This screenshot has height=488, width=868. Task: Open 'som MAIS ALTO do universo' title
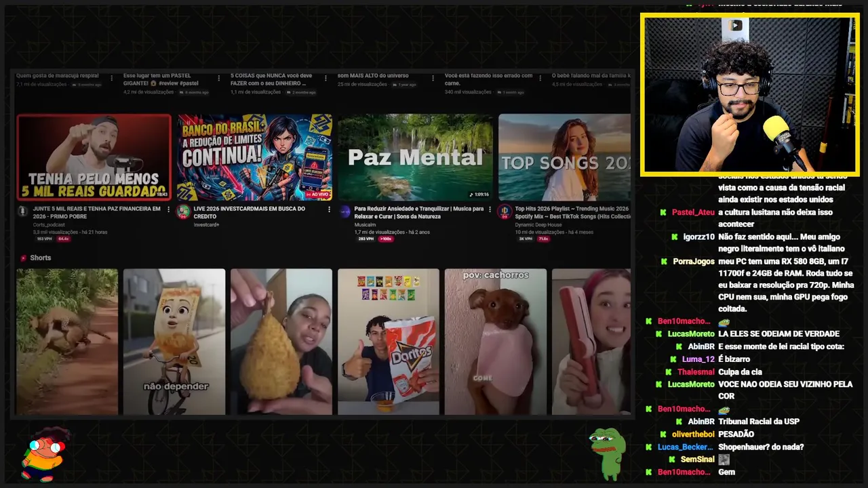373,75
